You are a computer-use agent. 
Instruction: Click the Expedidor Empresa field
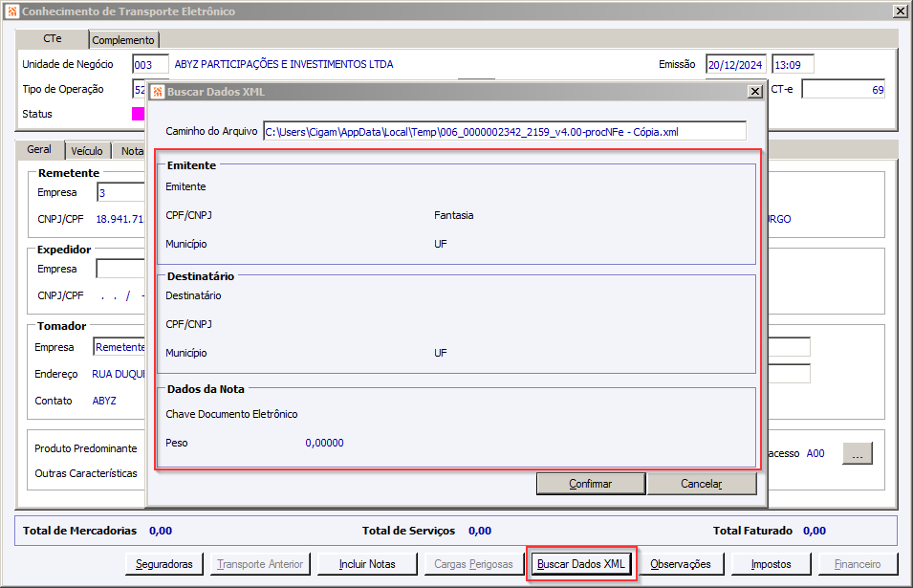(121, 269)
